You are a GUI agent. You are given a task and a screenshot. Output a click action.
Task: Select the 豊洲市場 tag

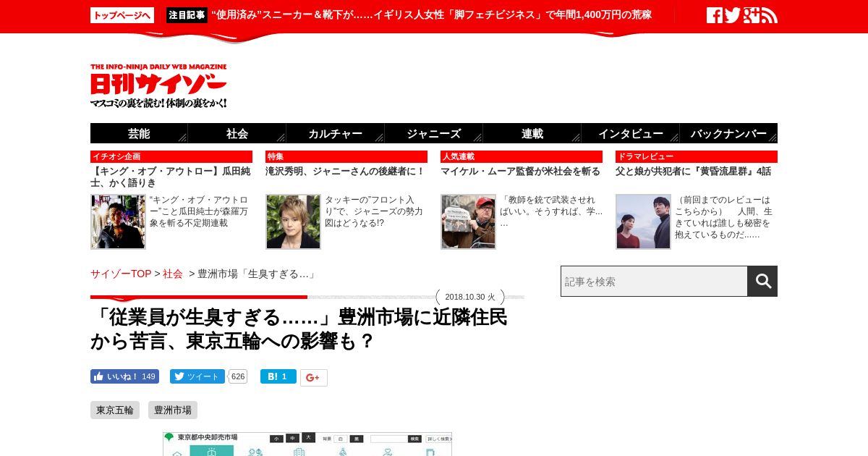point(173,410)
